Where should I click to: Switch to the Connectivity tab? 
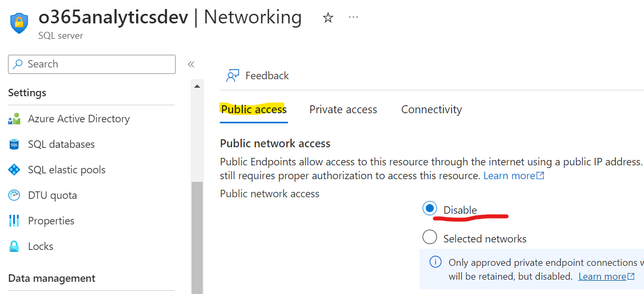point(431,110)
